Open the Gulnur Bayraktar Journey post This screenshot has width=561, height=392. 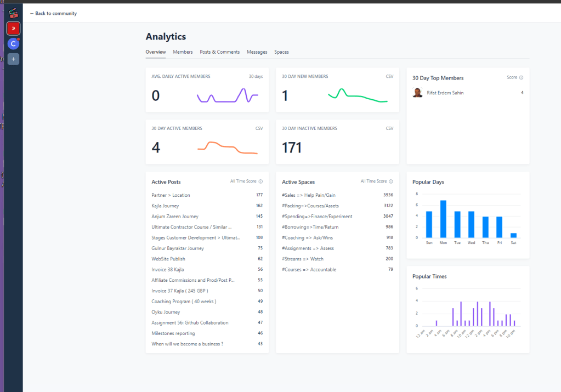(x=178, y=248)
